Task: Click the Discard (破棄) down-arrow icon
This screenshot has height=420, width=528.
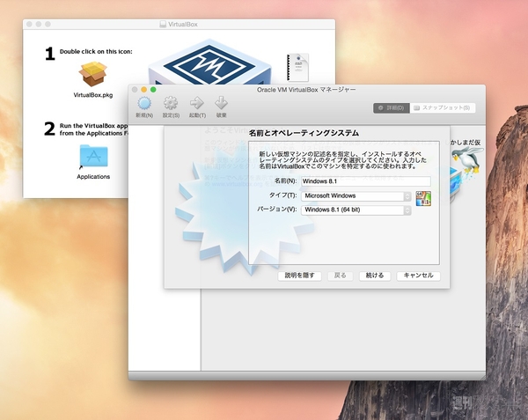Action: 221,103
